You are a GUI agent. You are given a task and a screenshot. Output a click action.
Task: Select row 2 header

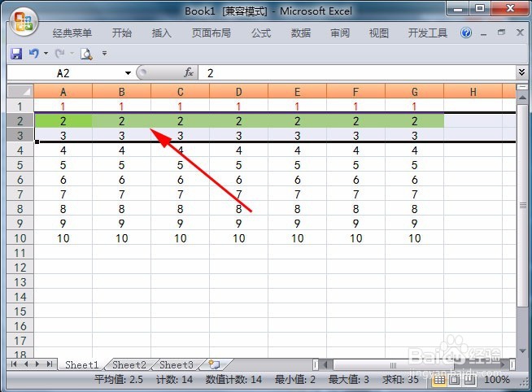[20, 121]
